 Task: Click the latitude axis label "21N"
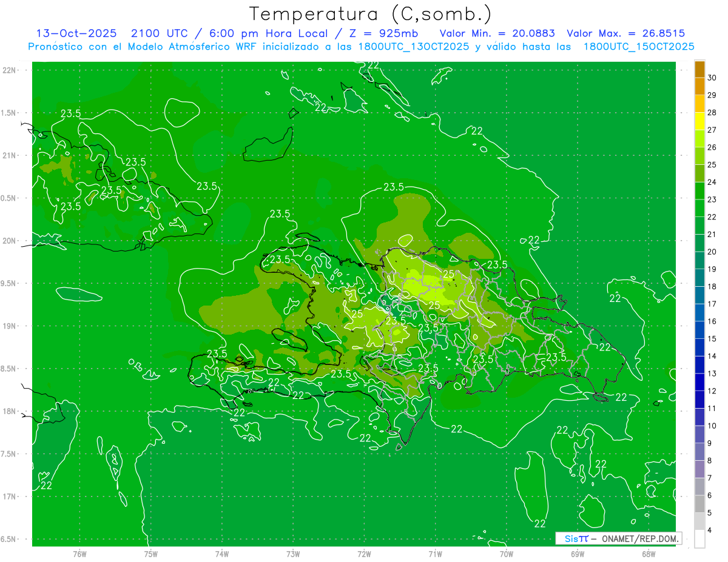9,155
